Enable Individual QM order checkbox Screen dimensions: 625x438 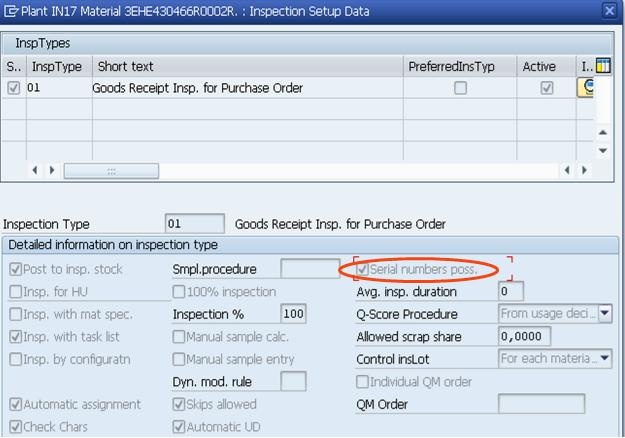pos(362,382)
